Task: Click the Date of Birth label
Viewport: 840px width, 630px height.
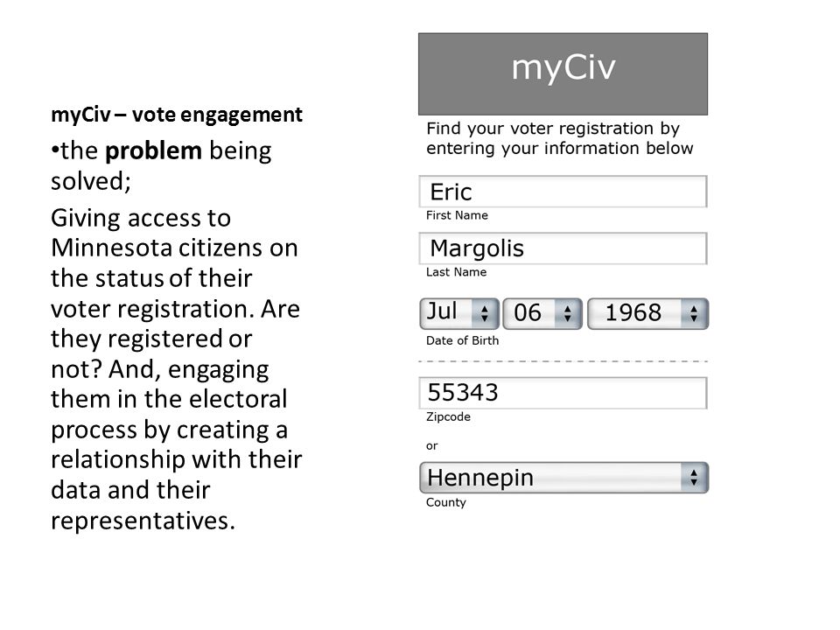Action: click(x=462, y=340)
